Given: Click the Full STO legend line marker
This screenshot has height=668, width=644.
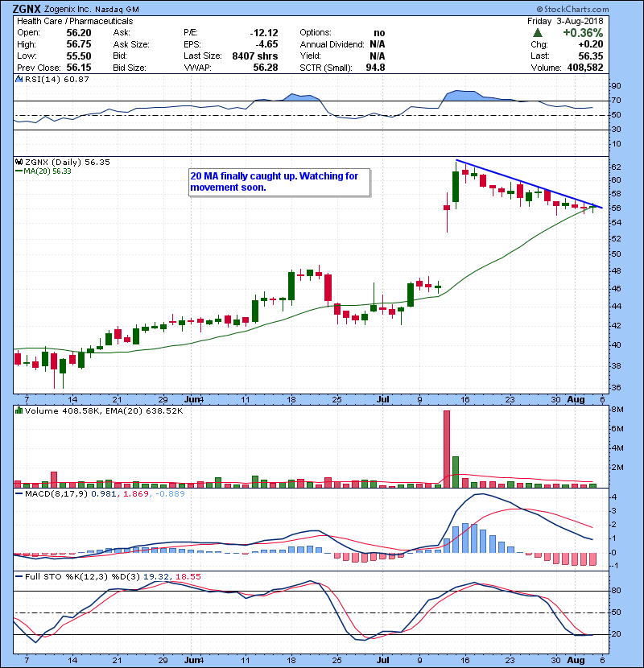Looking at the screenshot, I should tap(19, 577).
